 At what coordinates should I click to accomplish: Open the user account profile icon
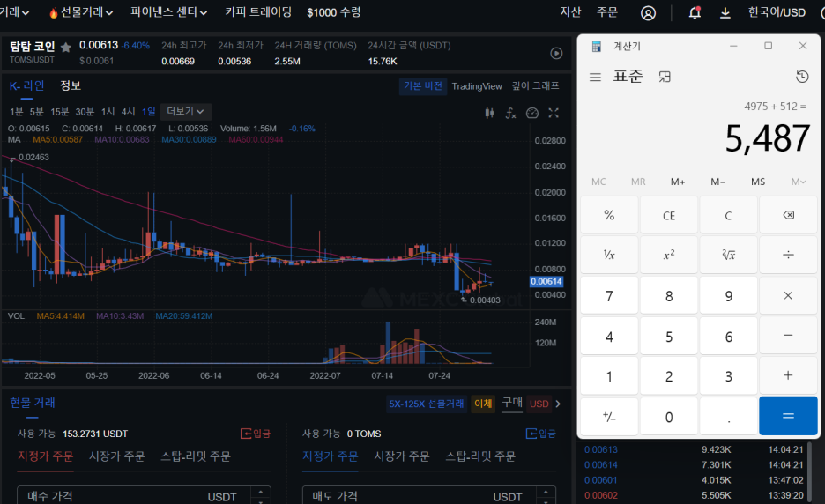point(648,13)
